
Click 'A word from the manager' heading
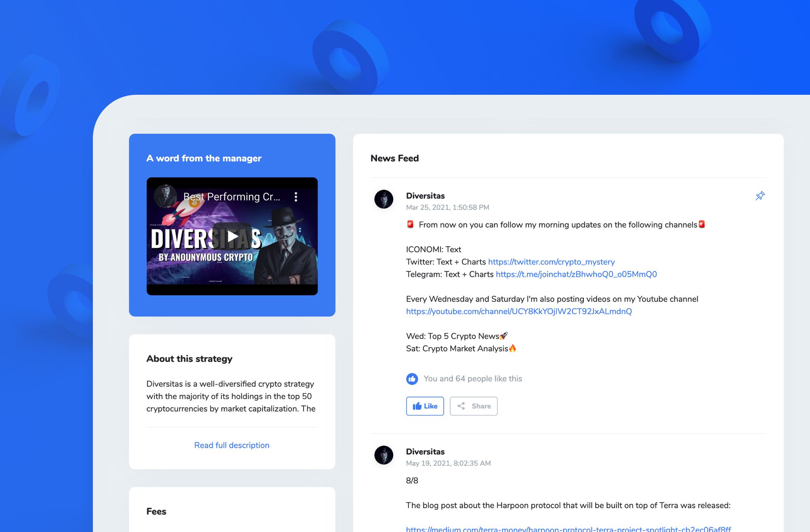coord(204,158)
